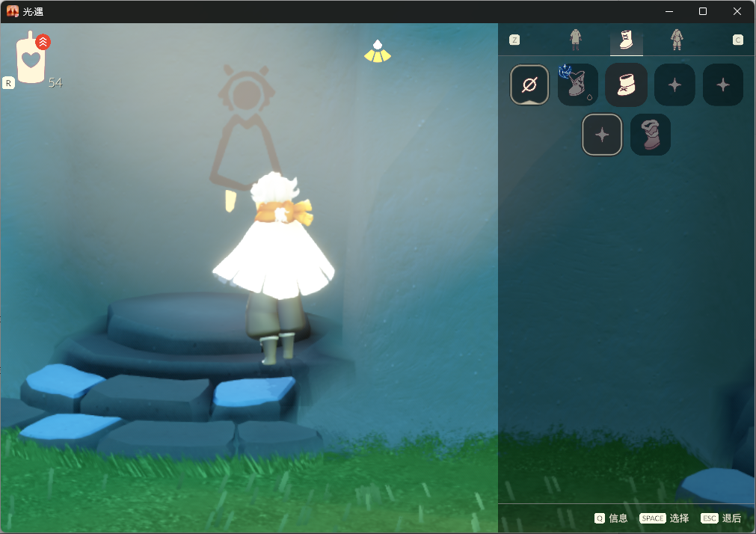Select the no-shoes empty option
Image resolution: width=756 pixels, height=534 pixels.
point(529,85)
